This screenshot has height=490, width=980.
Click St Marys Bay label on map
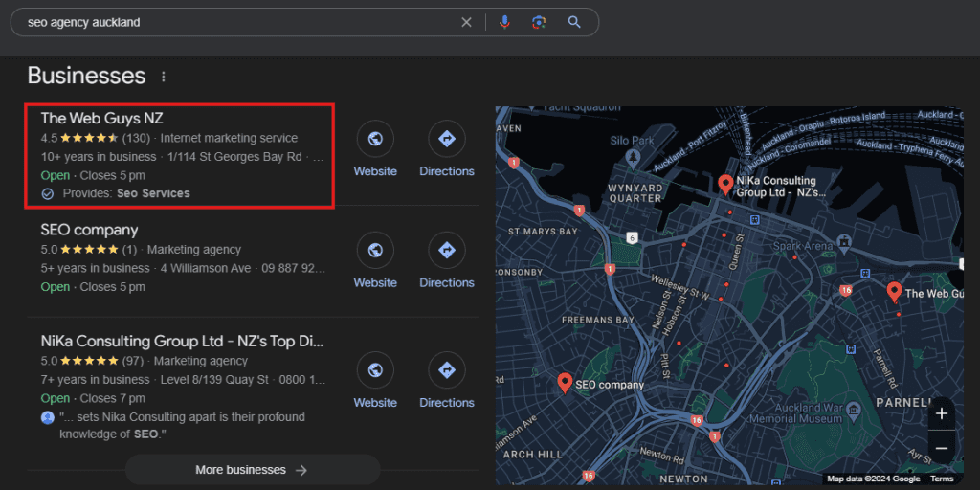click(543, 232)
